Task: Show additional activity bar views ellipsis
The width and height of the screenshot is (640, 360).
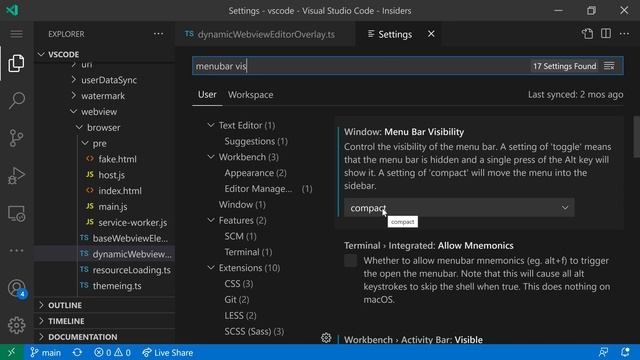Action: coord(16,251)
